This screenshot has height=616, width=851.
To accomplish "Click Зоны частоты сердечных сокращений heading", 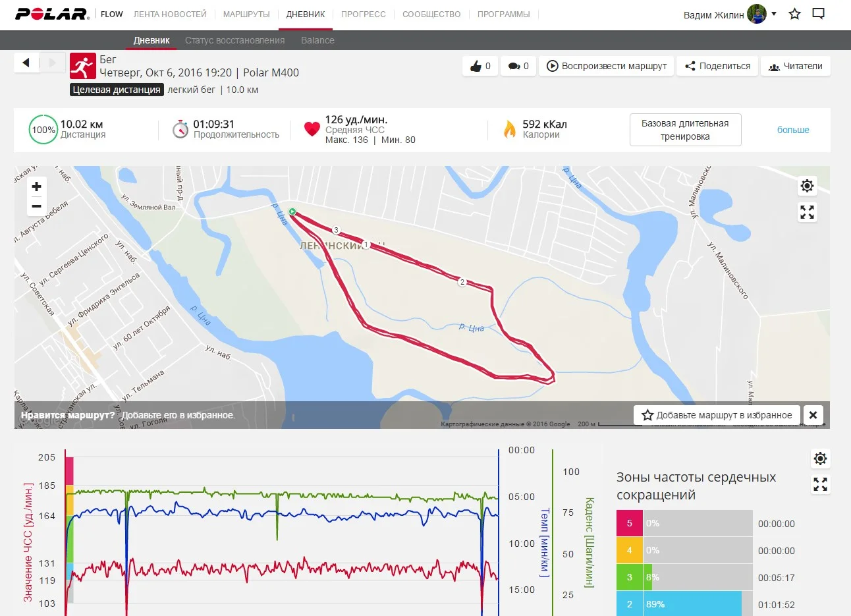I will point(696,486).
